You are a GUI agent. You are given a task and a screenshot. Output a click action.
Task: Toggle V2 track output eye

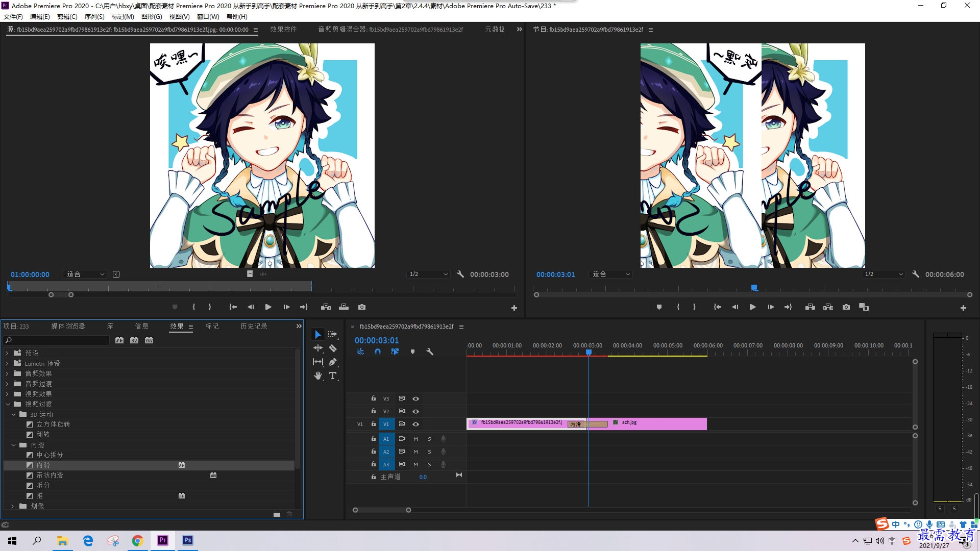(x=416, y=411)
